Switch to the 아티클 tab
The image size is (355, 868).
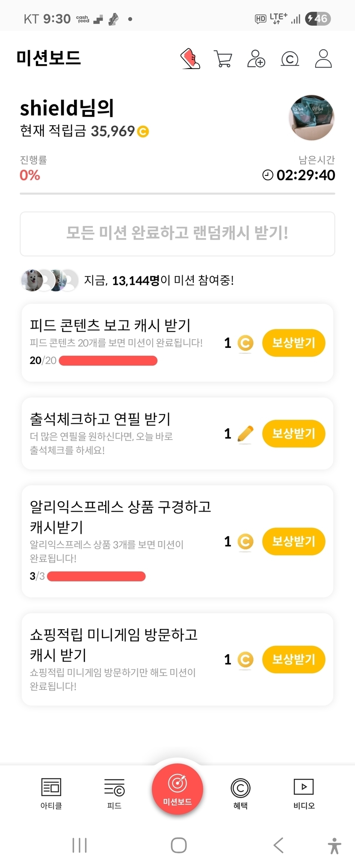[51, 793]
